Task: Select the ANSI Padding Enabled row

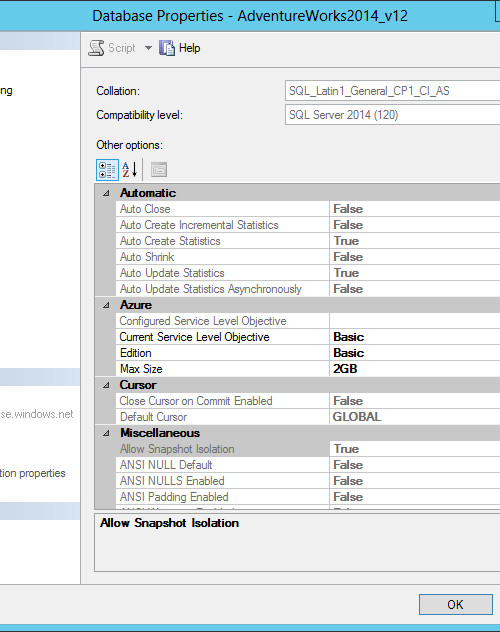Action: coord(308,497)
